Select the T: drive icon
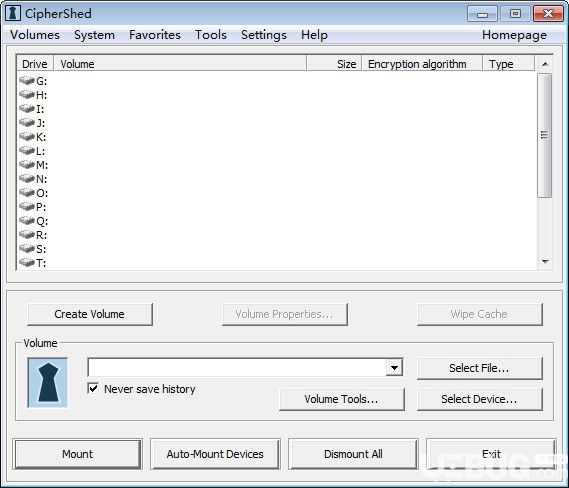569x488 pixels. (27, 262)
